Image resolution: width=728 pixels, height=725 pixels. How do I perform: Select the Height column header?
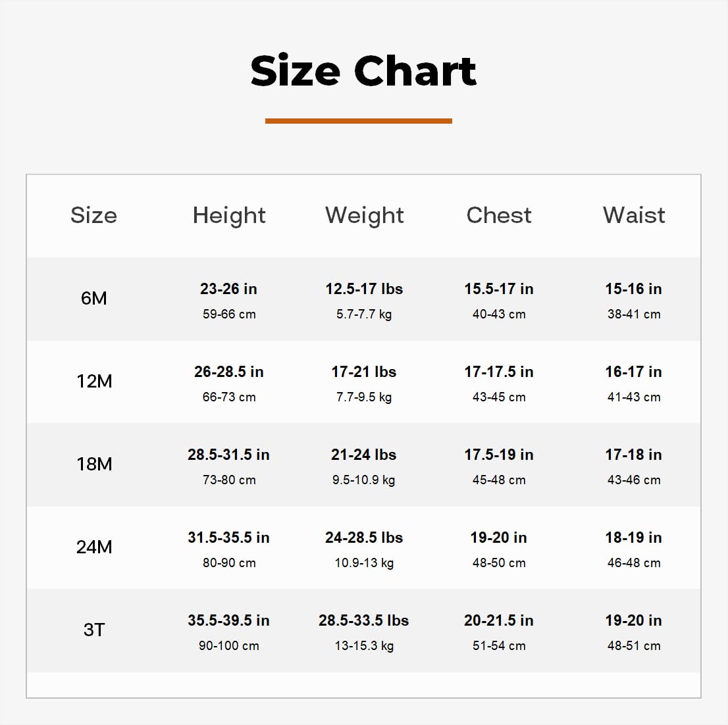pos(229,216)
